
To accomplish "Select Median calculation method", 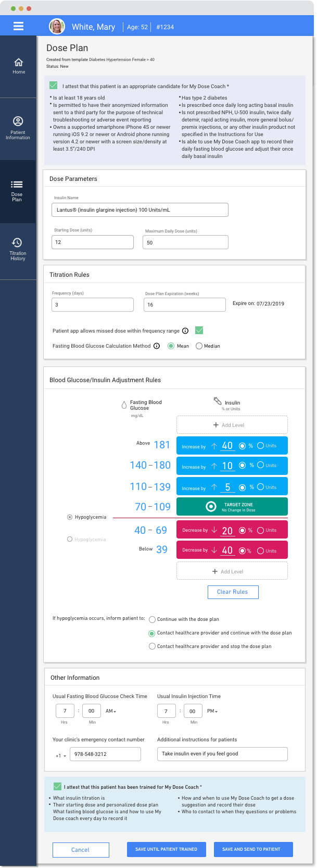I will tap(199, 346).
